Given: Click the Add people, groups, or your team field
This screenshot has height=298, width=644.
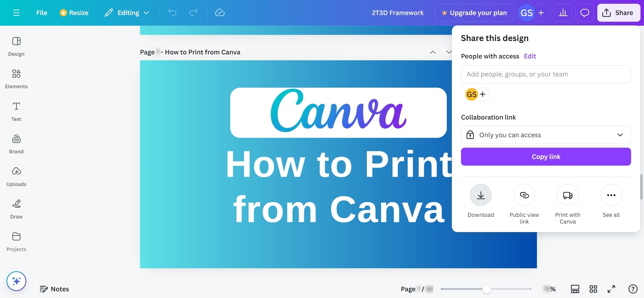Looking at the screenshot, I should 546,74.
